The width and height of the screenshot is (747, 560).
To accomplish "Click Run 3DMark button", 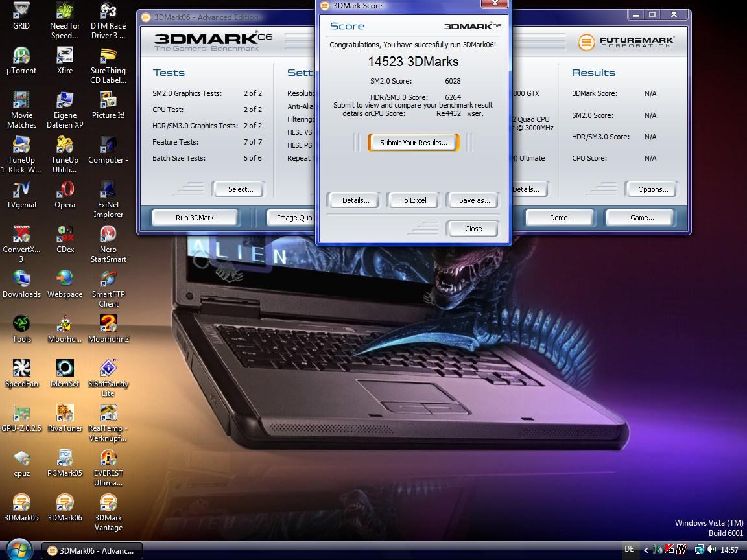I will click(195, 218).
